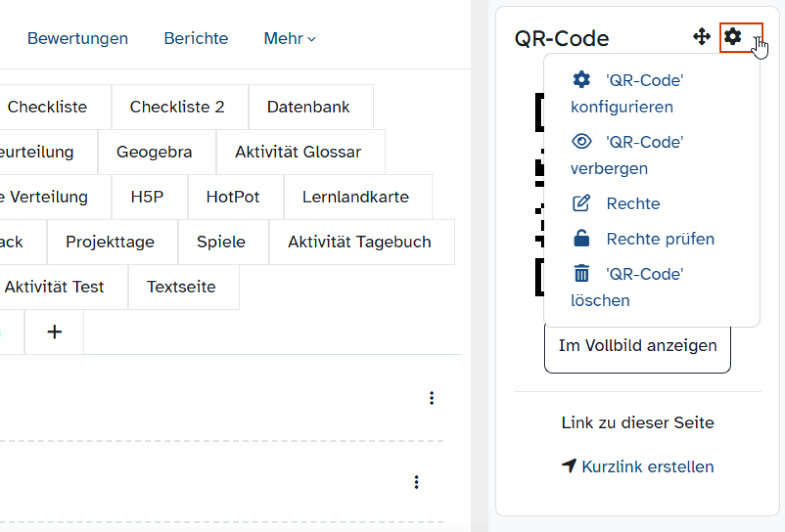Hide the block via the eye icon 'verbergen'
Image resolution: width=785 pixels, height=532 pixels.
pos(581,141)
